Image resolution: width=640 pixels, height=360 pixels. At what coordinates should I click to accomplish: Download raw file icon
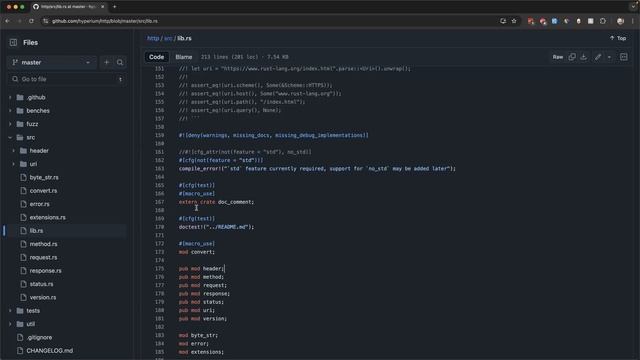tap(584, 57)
